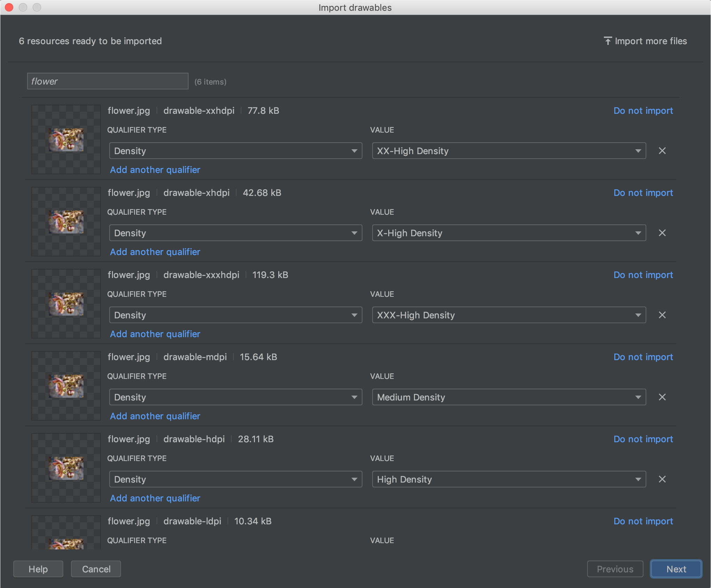Open the High Density value combo box
Viewport: 711px width, 588px height.
[509, 479]
